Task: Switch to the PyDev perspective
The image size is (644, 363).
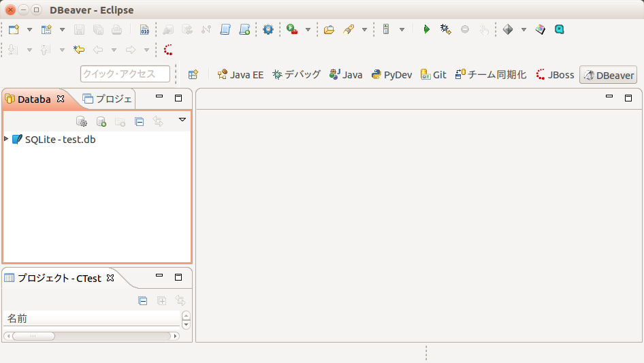Action: (x=391, y=75)
